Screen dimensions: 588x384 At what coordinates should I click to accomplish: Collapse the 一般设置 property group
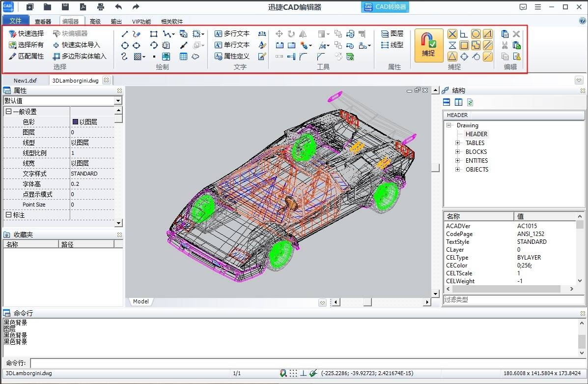tap(9, 112)
